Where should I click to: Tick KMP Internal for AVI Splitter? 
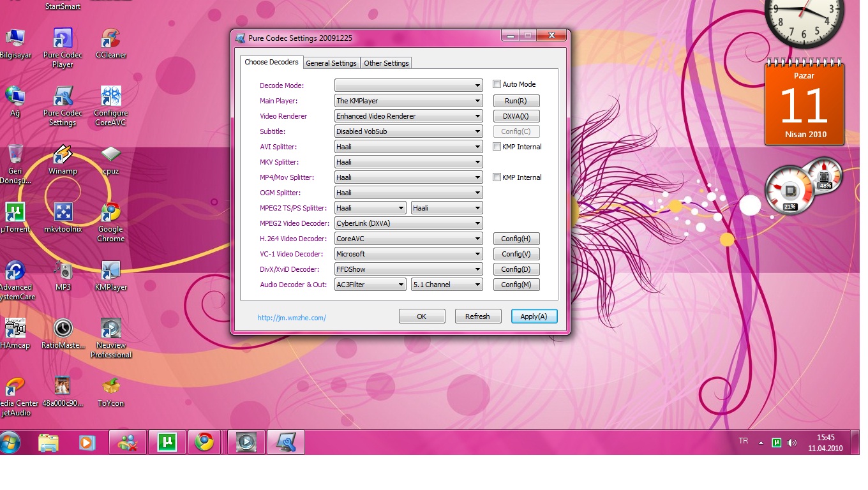pos(497,147)
